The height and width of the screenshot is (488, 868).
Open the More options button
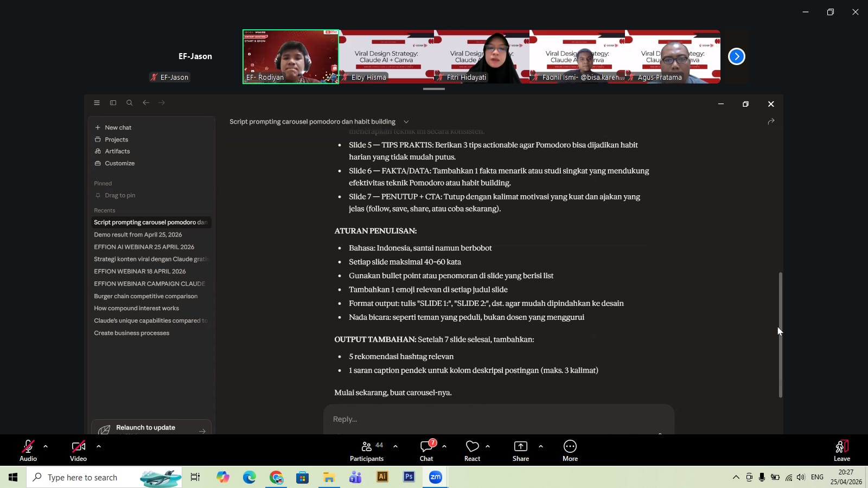(x=570, y=451)
